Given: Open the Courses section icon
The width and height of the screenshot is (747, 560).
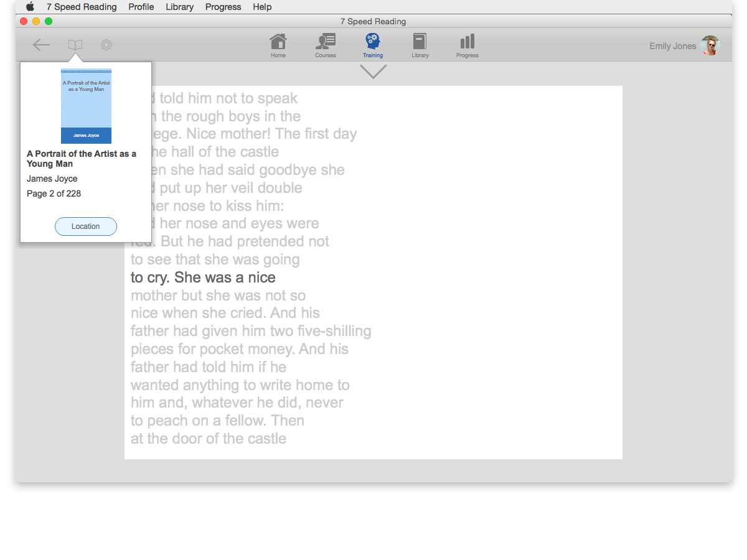Looking at the screenshot, I should click(326, 45).
